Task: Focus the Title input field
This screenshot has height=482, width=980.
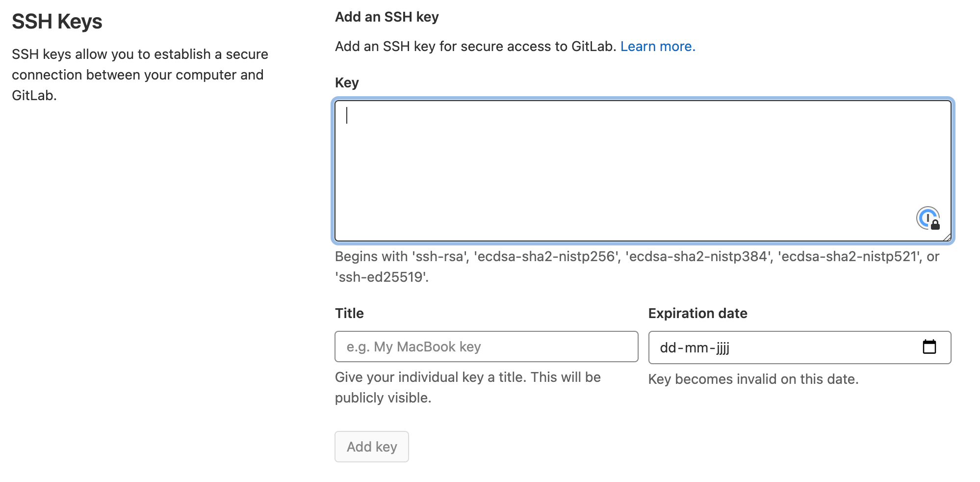Action: point(486,347)
